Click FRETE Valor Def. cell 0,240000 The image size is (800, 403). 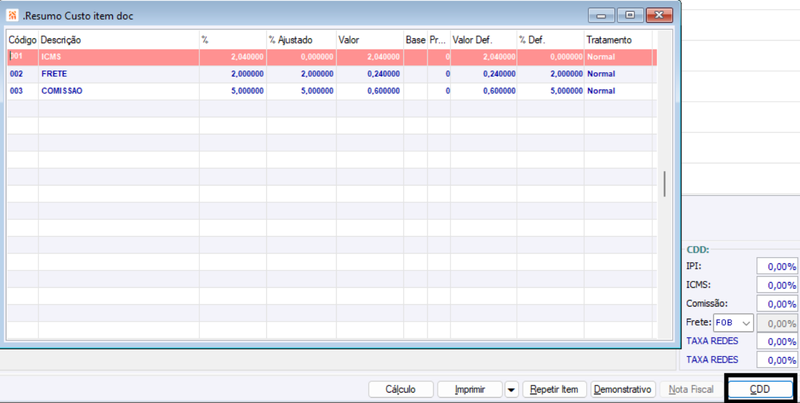[484, 74]
